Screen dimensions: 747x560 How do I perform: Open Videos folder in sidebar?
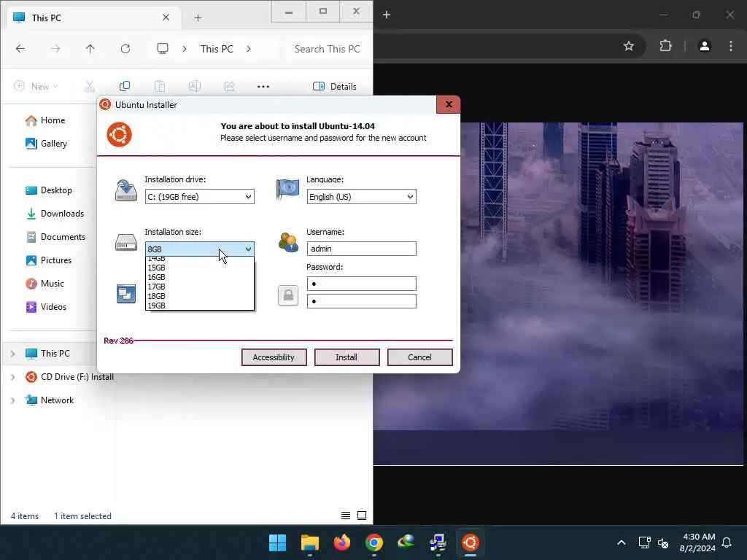(46, 307)
